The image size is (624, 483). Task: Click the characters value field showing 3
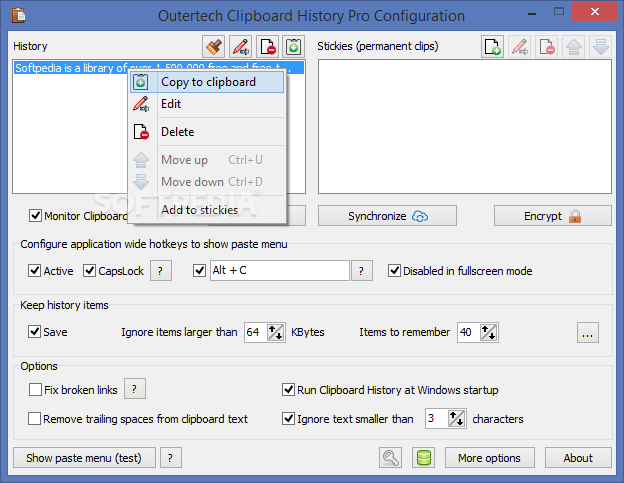[x=437, y=418]
